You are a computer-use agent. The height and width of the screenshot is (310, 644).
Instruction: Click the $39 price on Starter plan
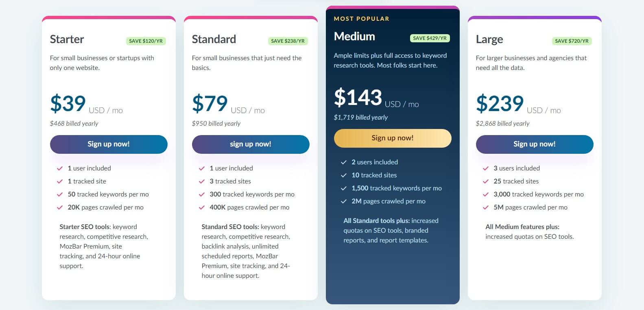click(x=68, y=103)
